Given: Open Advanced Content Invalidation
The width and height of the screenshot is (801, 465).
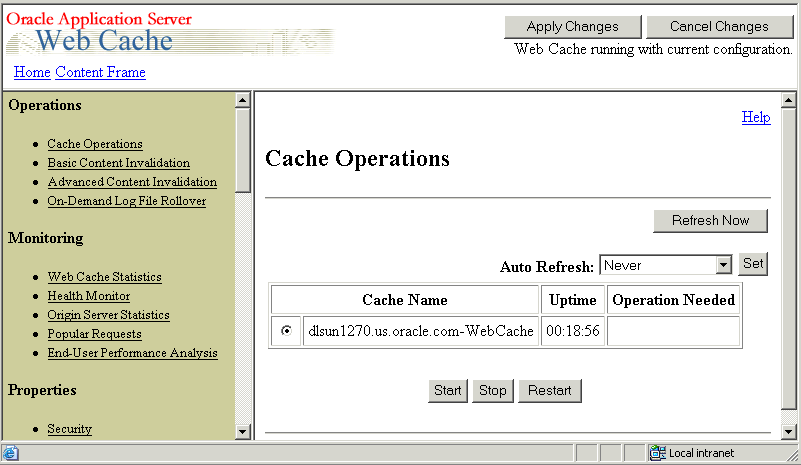Looking at the screenshot, I should pos(132,182).
